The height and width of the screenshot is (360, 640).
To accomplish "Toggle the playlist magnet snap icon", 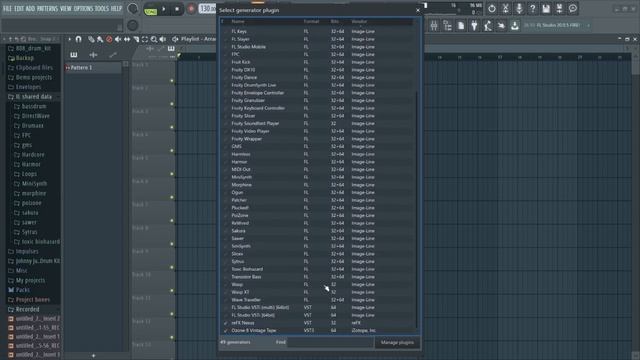I will coord(78,39).
